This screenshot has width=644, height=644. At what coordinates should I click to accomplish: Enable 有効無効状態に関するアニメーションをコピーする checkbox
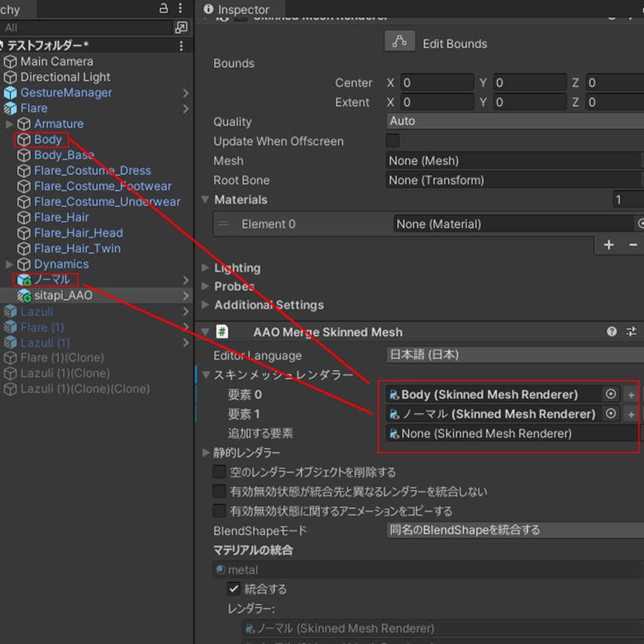point(219,511)
